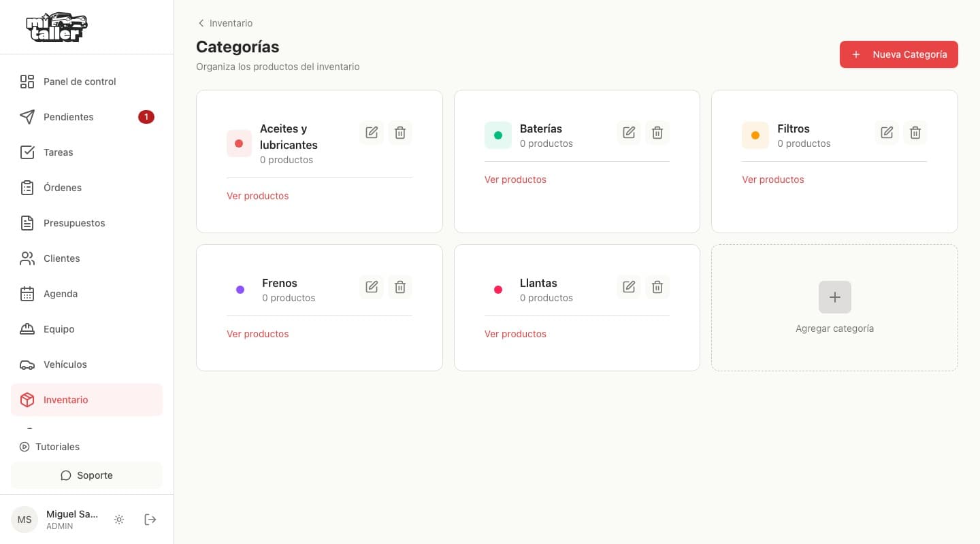
Task: Click the Categorías page heading
Action: (x=238, y=47)
